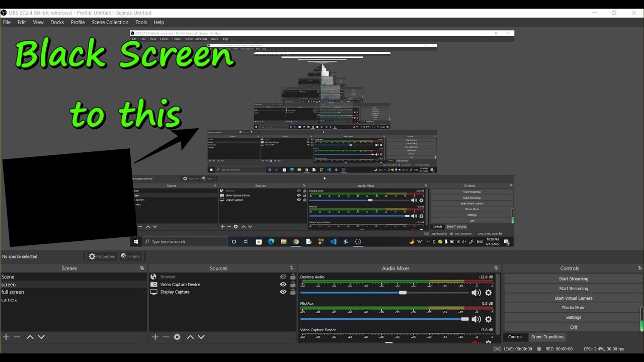Image resolution: width=644 pixels, height=362 pixels.
Task: Click Start Recording button
Action: coord(574,289)
